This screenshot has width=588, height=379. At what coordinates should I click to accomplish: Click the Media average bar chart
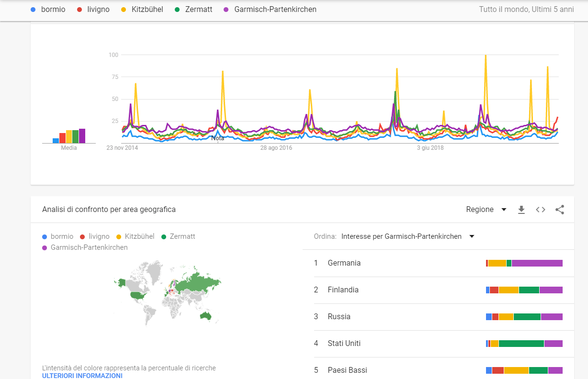point(69,136)
